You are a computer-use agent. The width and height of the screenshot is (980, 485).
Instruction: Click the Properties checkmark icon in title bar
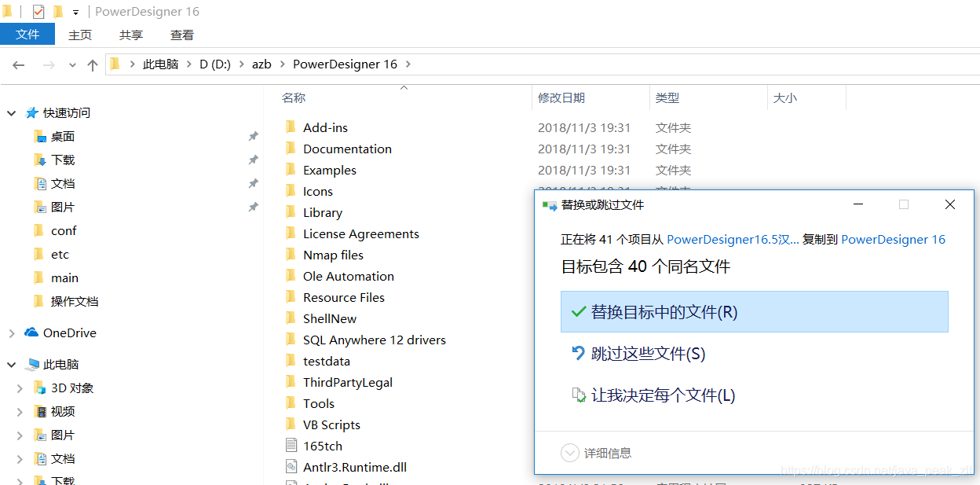pyautogui.click(x=38, y=12)
